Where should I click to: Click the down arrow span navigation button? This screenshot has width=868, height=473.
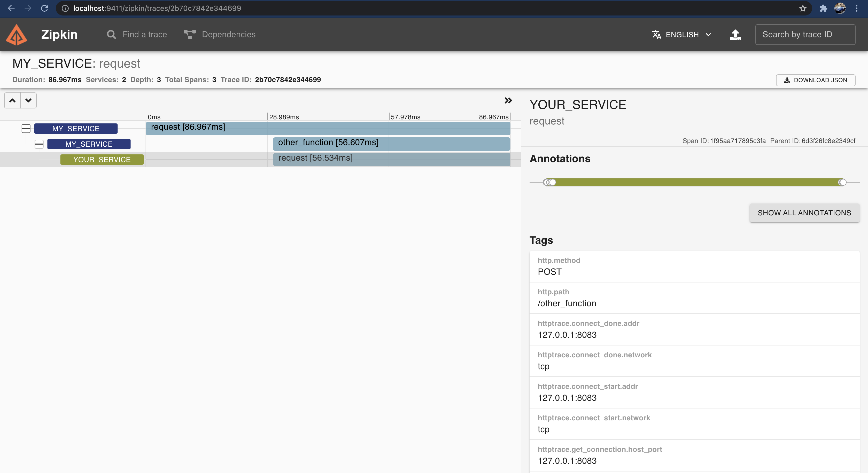point(28,100)
